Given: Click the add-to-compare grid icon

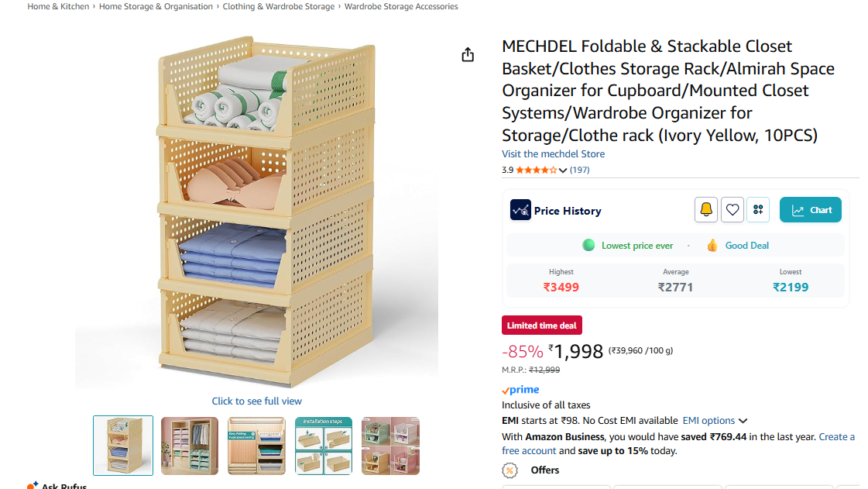Looking at the screenshot, I should (x=758, y=210).
